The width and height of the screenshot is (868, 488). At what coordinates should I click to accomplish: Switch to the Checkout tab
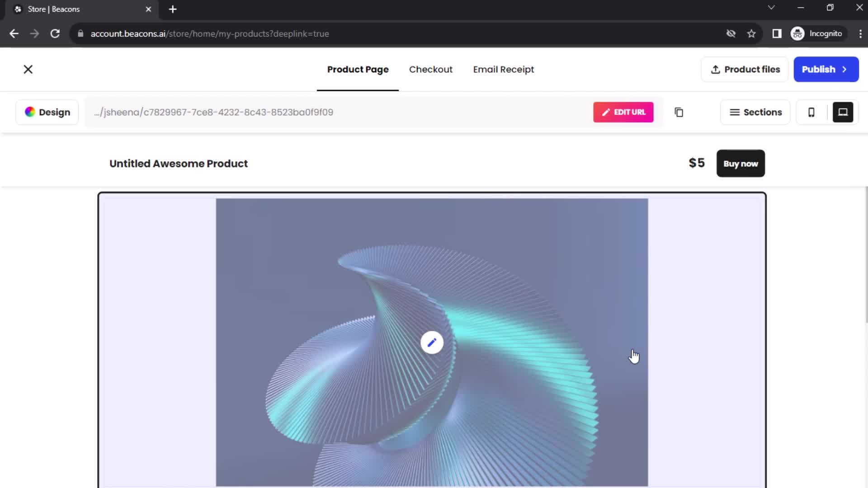(430, 69)
